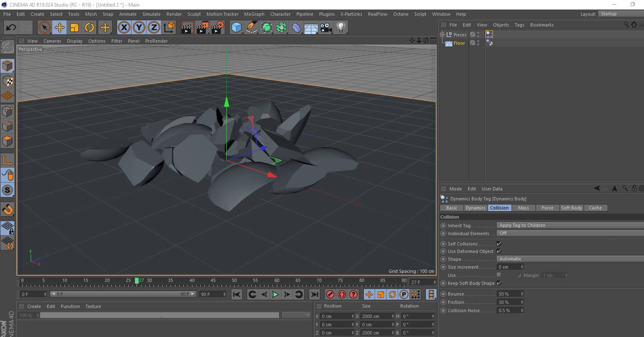Switch to Polygons mode

[7, 141]
